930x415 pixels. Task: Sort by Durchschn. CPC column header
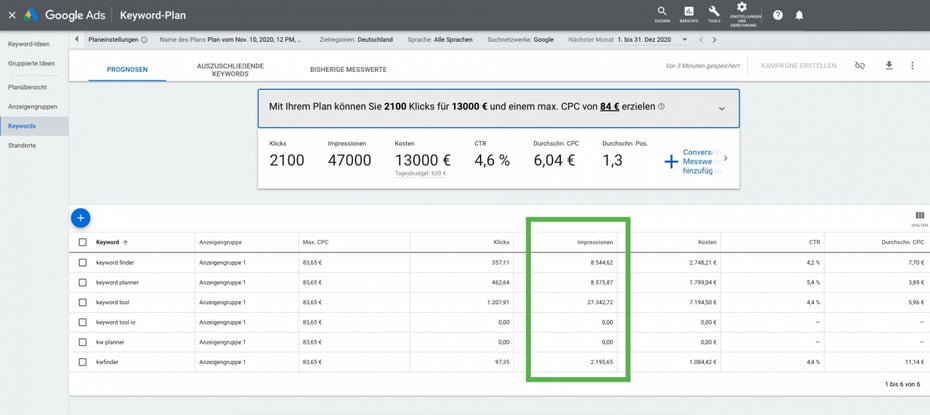click(x=902, y=242)
